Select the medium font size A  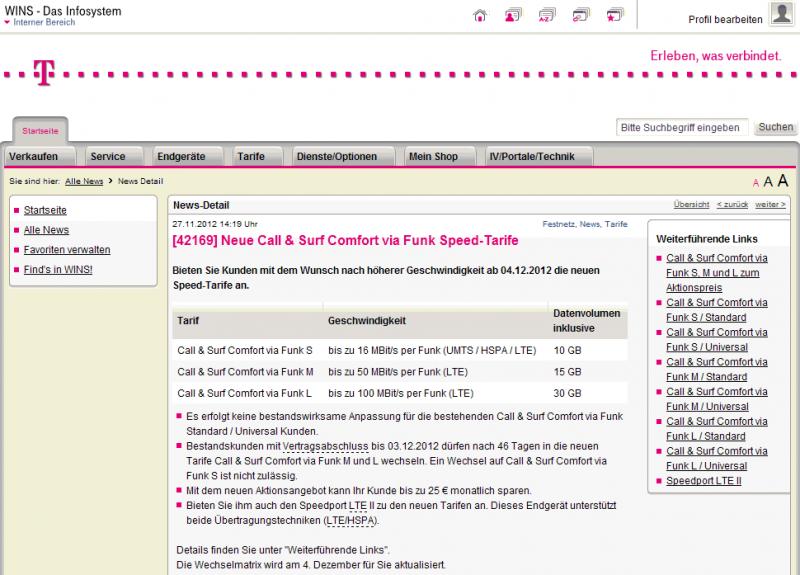coord(768,182)
